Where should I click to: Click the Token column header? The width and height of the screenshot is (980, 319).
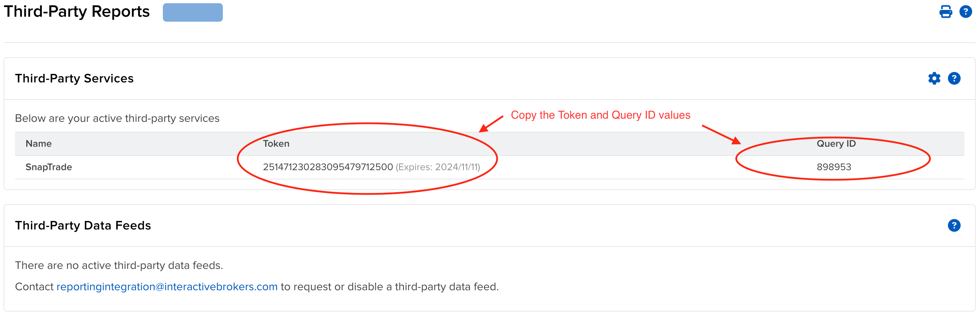pyautogui.click(x=276, y=144)
